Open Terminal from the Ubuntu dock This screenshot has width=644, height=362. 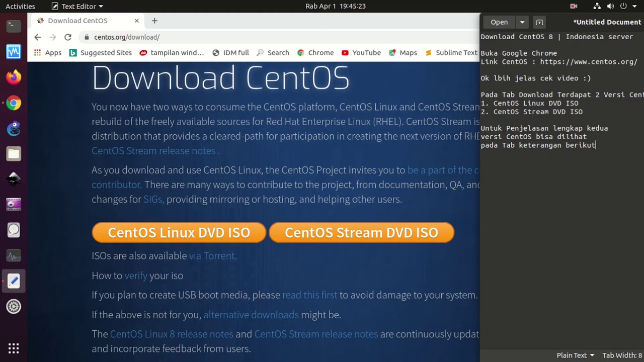[x=14, y=26]
